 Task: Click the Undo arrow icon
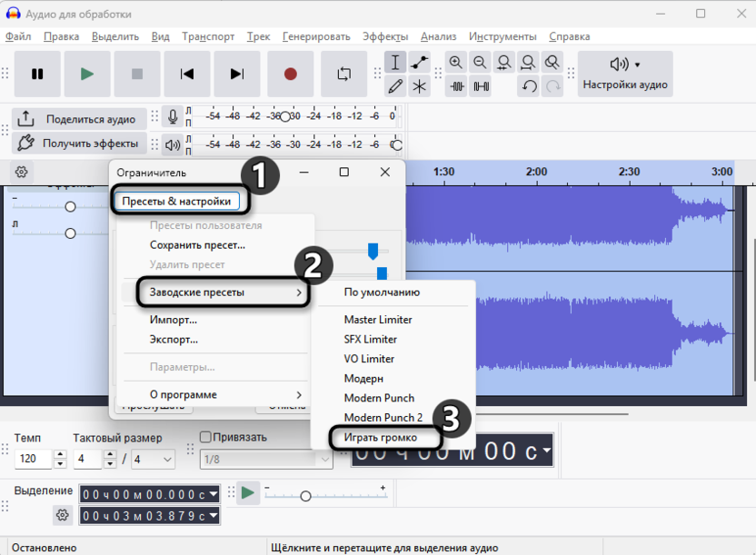pos(529,86)
